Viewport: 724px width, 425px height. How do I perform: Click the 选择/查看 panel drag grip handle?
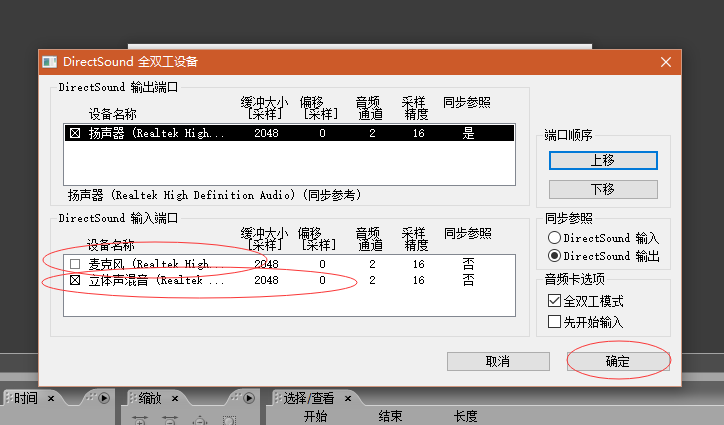[x=278, y=398]
